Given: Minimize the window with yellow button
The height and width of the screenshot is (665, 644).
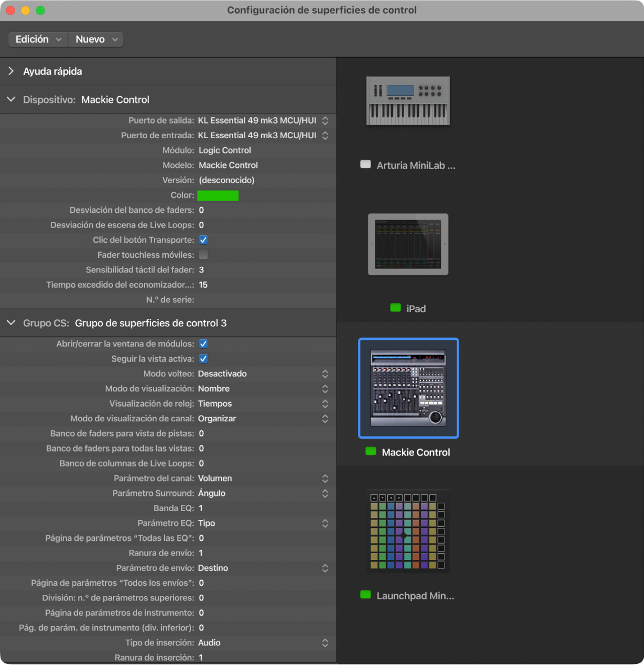Looking at the screenshot, I should [25, 10].
